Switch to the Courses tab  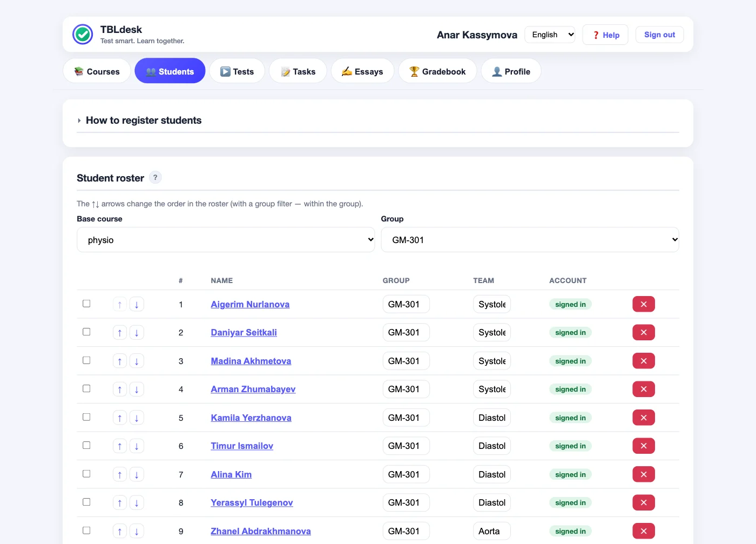[97, 71]
